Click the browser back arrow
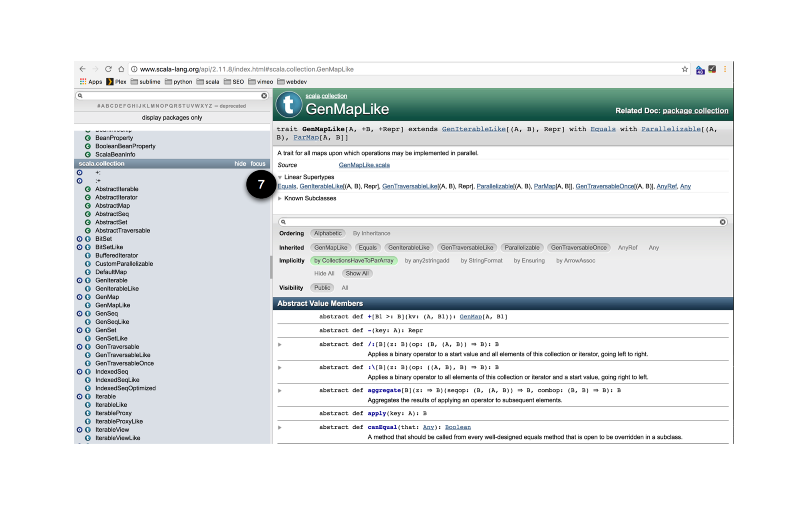 pyautogui.click(x=83, y=69)
